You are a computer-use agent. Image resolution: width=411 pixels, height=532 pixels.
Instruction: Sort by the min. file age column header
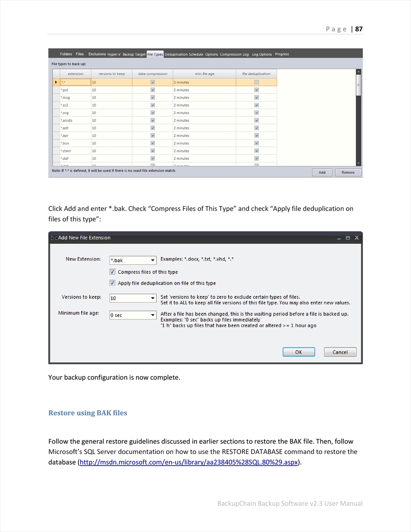click(204, 74)
